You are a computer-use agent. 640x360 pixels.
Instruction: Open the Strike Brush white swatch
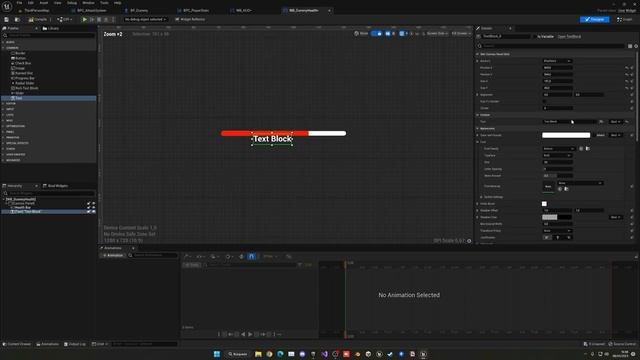click(544, 204)
